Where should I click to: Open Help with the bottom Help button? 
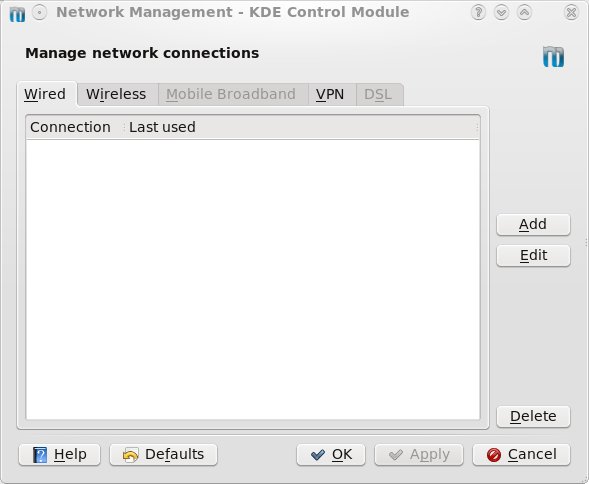(59, 455)
